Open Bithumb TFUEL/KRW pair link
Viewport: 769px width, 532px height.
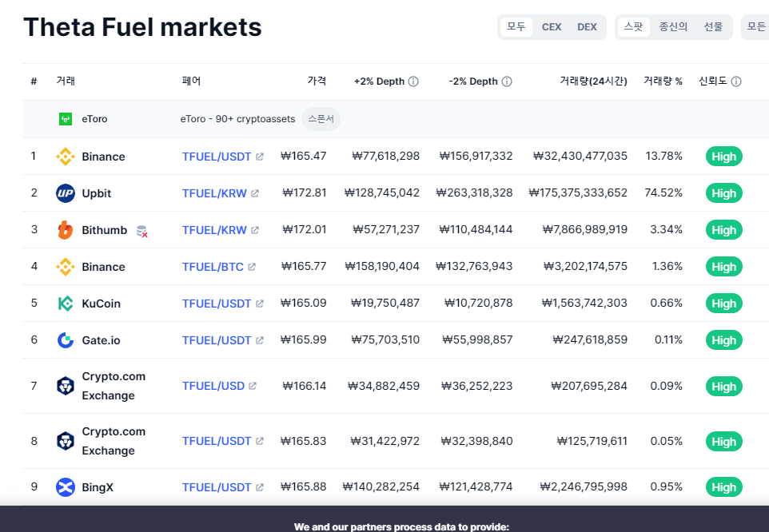tap(214, 230)
